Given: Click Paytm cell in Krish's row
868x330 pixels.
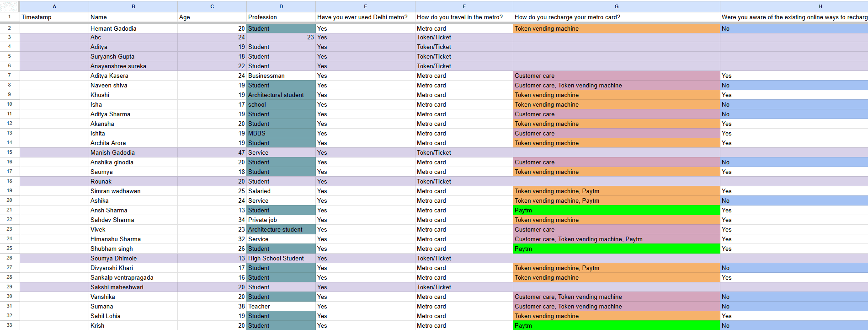Looking at the screenshot, I should point(617,325).
